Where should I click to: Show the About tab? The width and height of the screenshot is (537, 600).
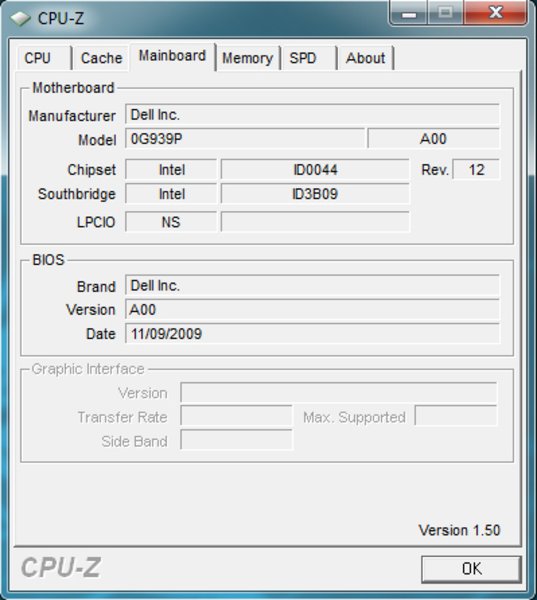366,58
